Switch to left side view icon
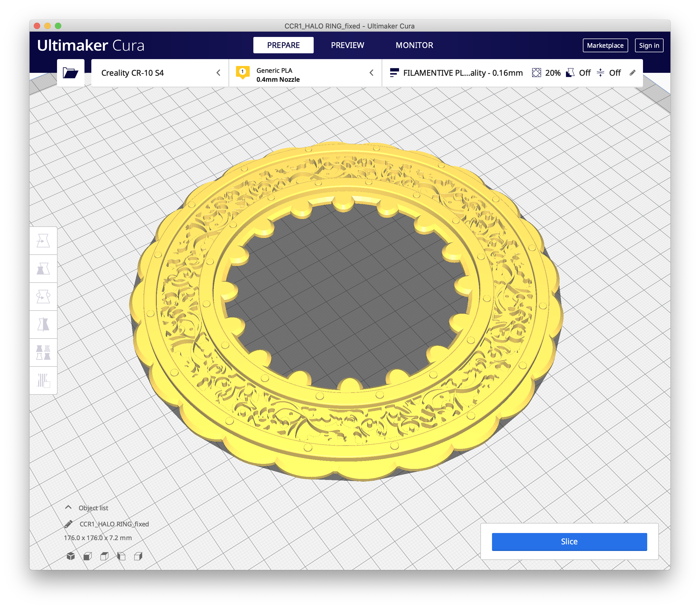The width and height of the screenshot is (700, 609). (x=121, y=556)
